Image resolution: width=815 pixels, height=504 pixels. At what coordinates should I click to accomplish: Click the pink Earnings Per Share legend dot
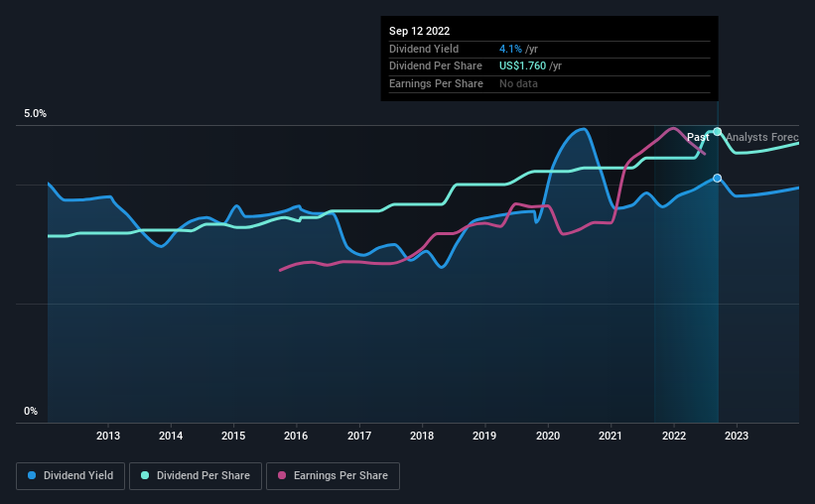(282, 476)
